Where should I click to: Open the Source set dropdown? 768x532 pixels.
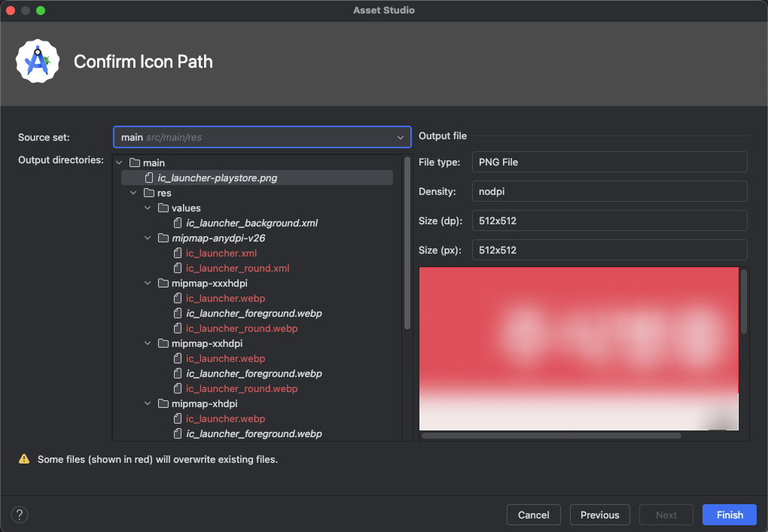(262, 137)
